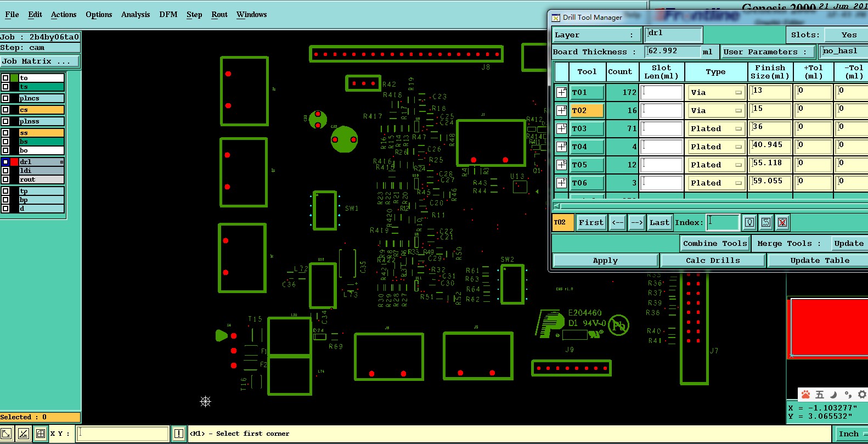Screen dimensions: 868x444
Task: Click the gear icon in input method bar
Action: pyautogui.click(x=862, y=395)
